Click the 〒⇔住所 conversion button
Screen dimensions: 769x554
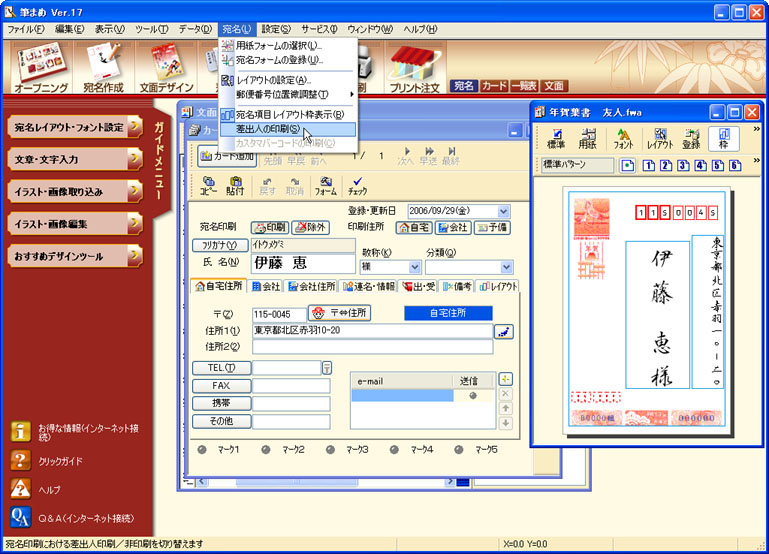click(x=339, y=313)
